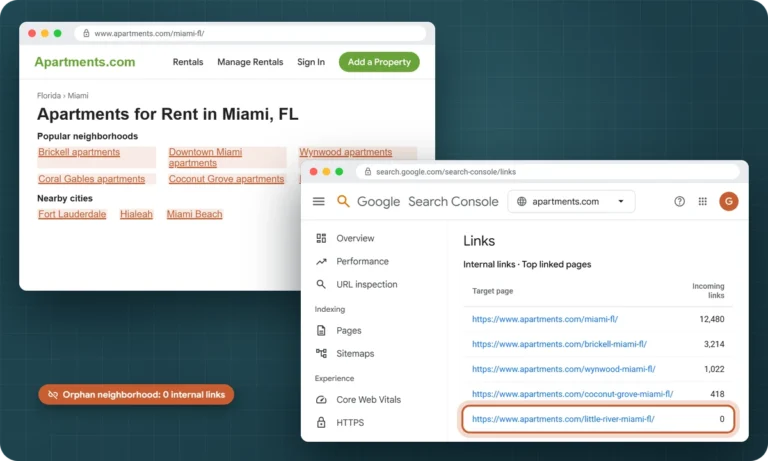Click the 1,022 incoming links value

click(x=714, y=369)
